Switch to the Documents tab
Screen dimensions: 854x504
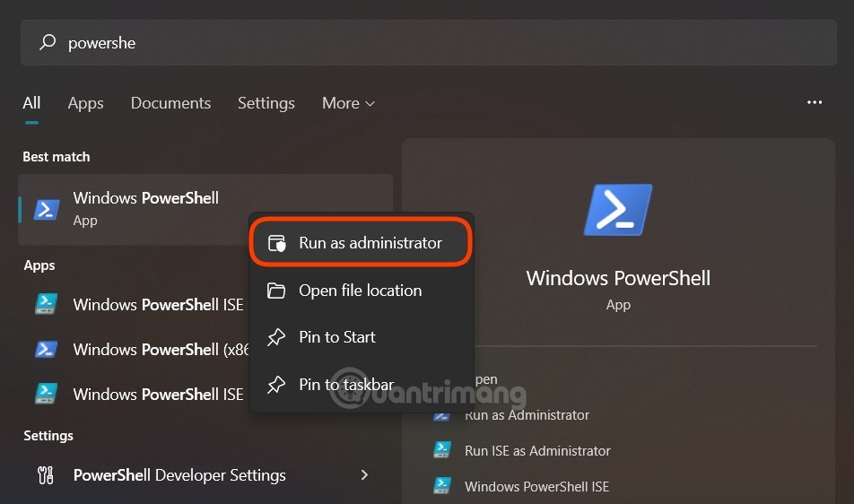click(170, 103)
